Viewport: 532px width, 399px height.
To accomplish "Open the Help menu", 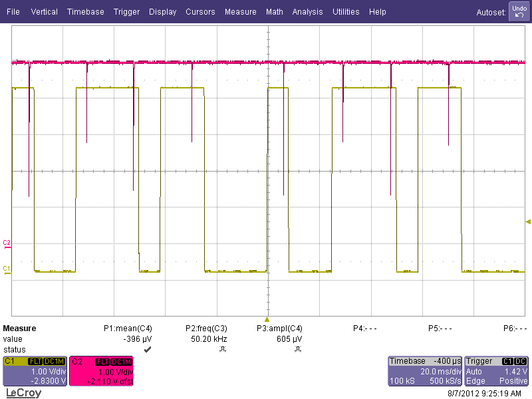I will pos(377,12).
